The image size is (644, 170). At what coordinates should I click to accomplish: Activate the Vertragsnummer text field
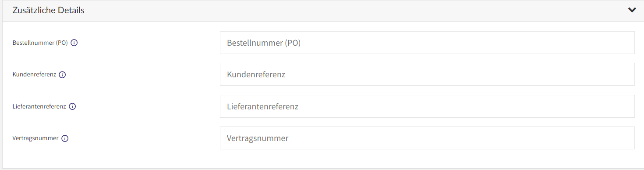point(427,138)
